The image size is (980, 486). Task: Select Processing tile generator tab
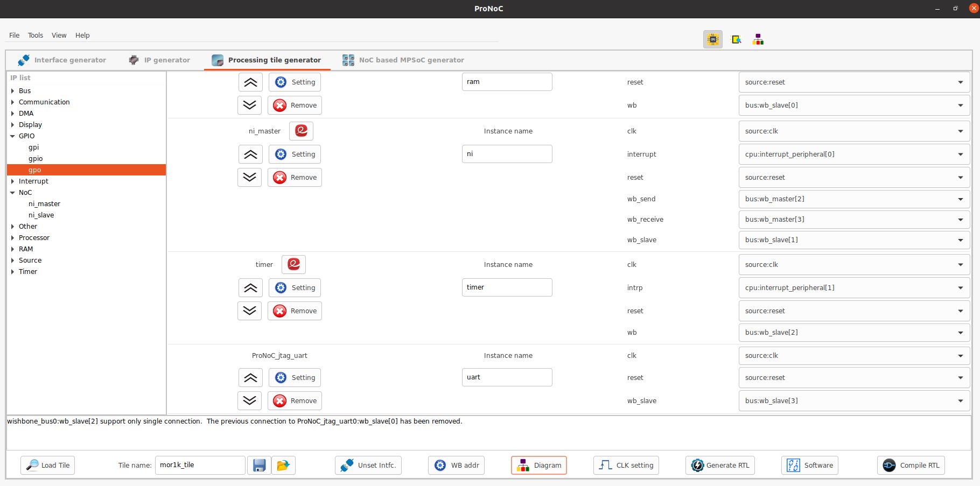267,60
